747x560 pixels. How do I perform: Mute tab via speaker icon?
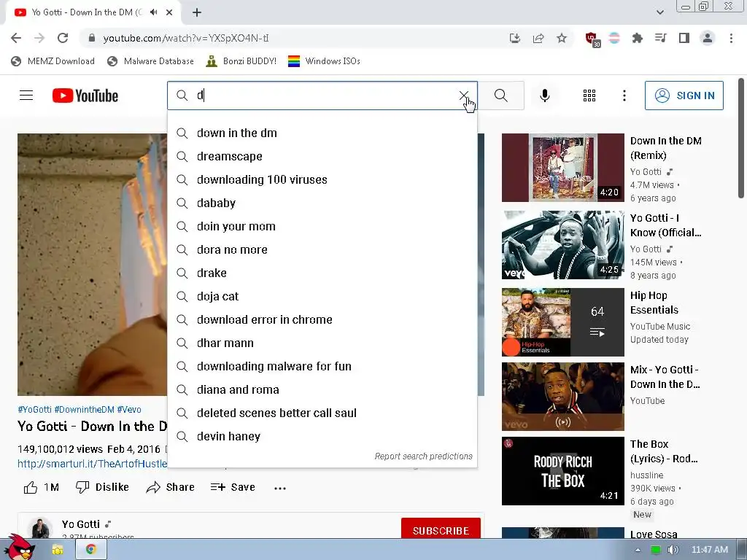pos(153,12)
